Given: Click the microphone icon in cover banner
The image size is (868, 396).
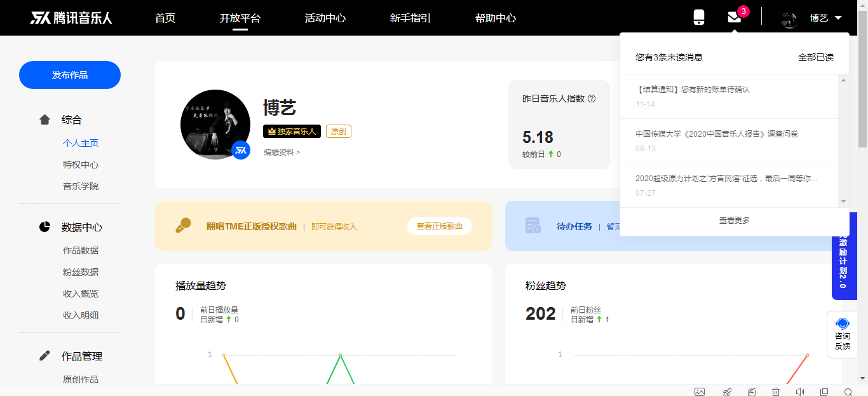Looking at the screenshot, I should click(x=183, y=226).
